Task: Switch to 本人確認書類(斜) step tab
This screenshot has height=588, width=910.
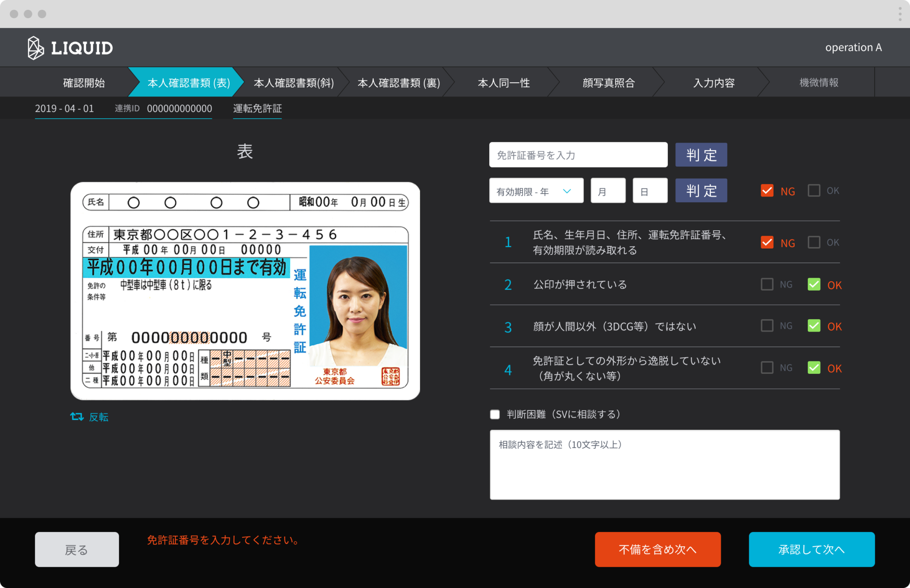Action: pyautogui.click(x=293, y=83)
